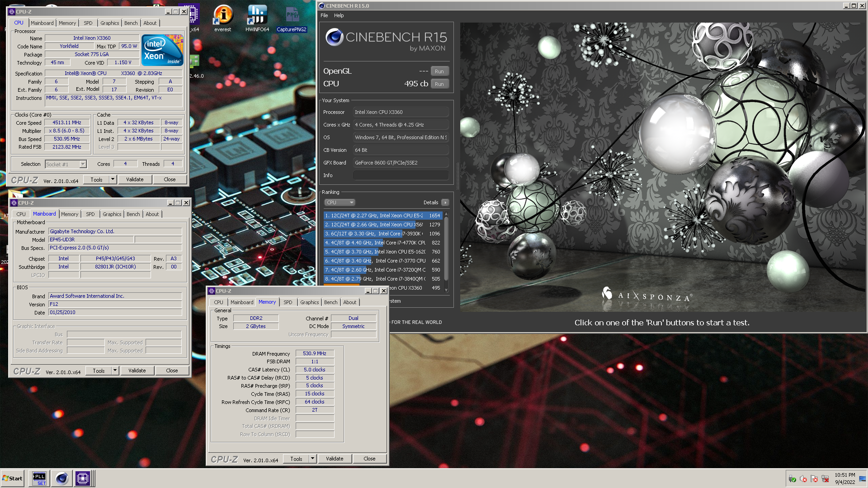The width and height of the screenshot is (868, 488).
Task: Click the muted volume tray icon
Action: (x=803, y=479)
